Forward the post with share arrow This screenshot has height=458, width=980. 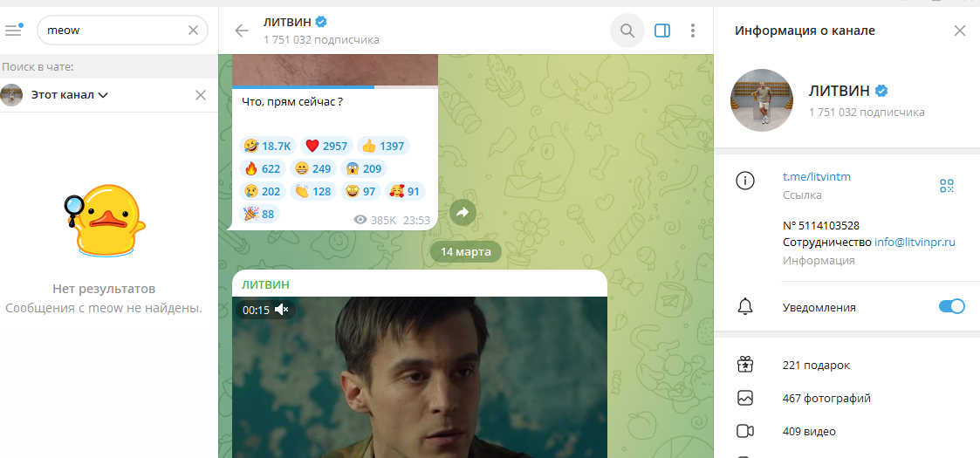point(463,213)
